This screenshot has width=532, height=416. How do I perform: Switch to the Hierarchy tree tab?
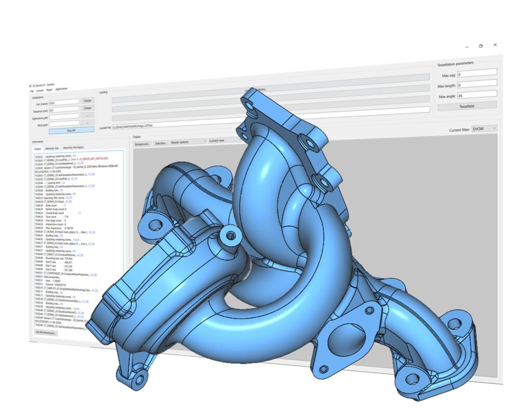tap(52, 148)
